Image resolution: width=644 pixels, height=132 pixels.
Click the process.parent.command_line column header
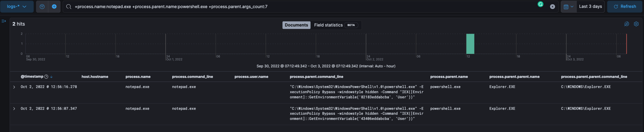coord(316,77)
